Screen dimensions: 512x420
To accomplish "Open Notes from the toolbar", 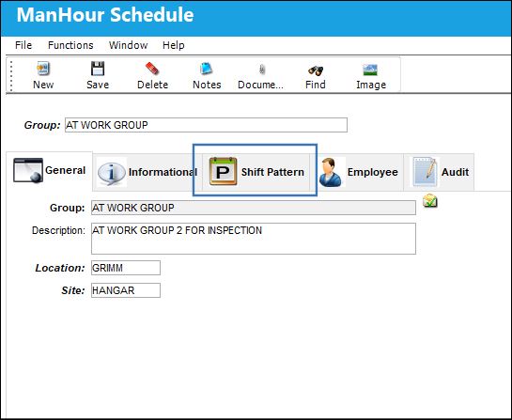I will [207, 69].
